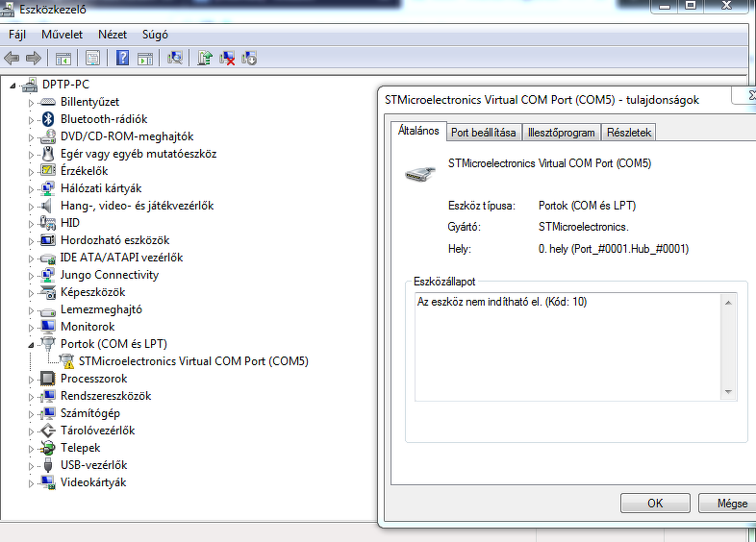Screen dimensions: 756x542
Task: Scan for hardware changes toolbar icon
Action: [x=174, y=59]
